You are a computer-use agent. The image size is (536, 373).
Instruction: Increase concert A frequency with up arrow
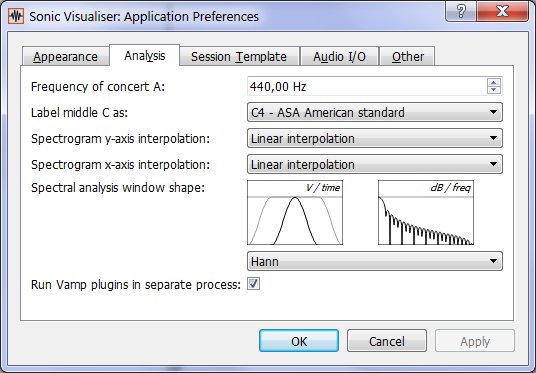[x=494, y=82]
